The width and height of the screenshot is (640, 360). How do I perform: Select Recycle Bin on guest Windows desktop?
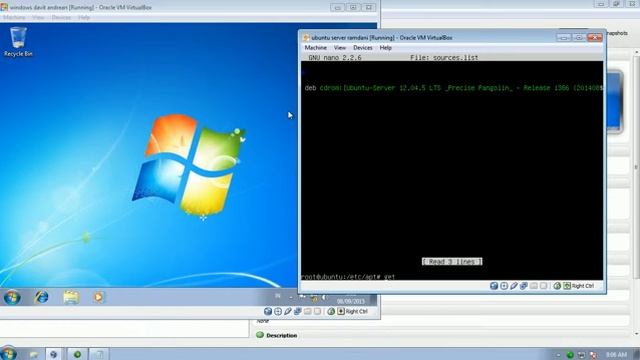[18, 42]
